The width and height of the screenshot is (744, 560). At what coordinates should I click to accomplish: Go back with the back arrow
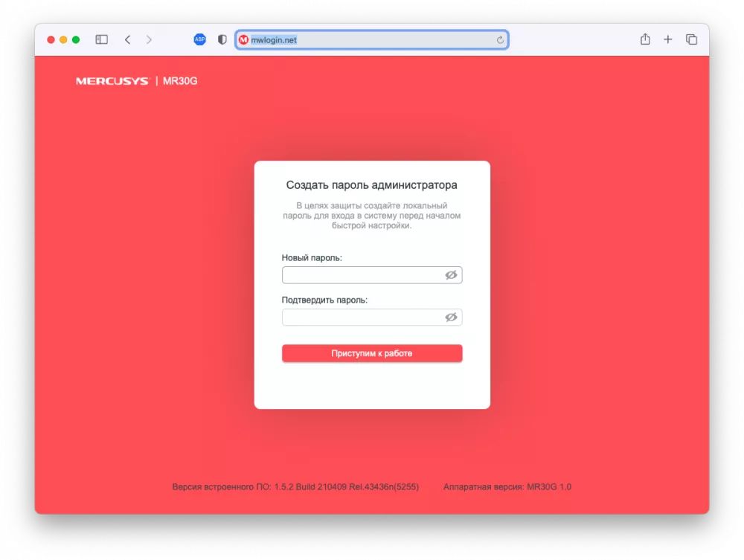point(128,39)
